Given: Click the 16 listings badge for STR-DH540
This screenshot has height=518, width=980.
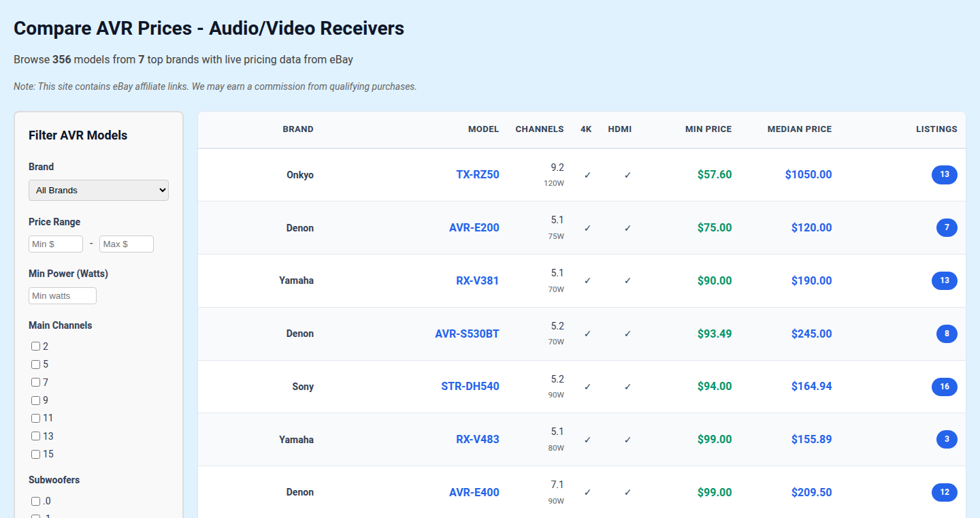Looking at the screenshot, I should click(945, 387).
